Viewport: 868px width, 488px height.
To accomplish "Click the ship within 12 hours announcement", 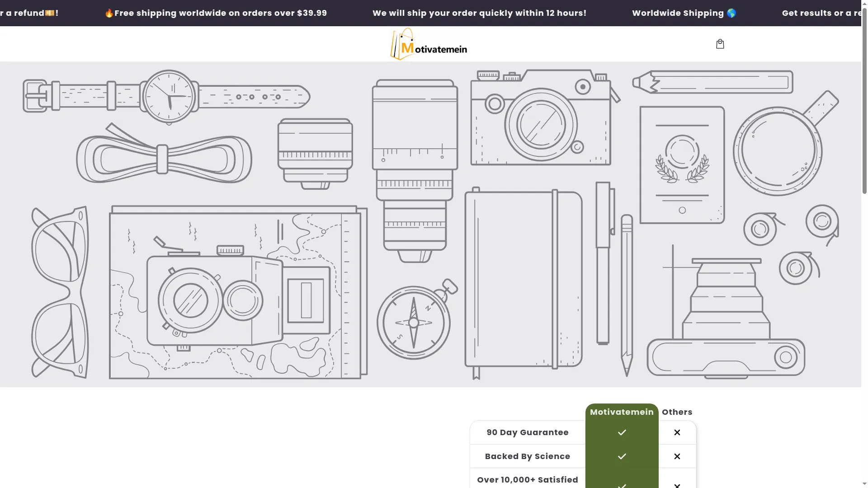I will click(479, 13).
